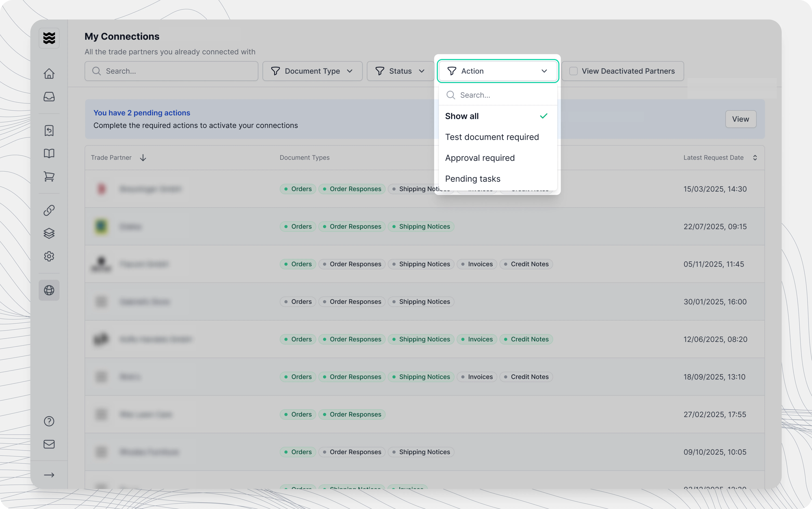812x509 pixels.
Task: Click the shopping cart sidebar icon
Action: pyautogui.click(x=49, y=176)
